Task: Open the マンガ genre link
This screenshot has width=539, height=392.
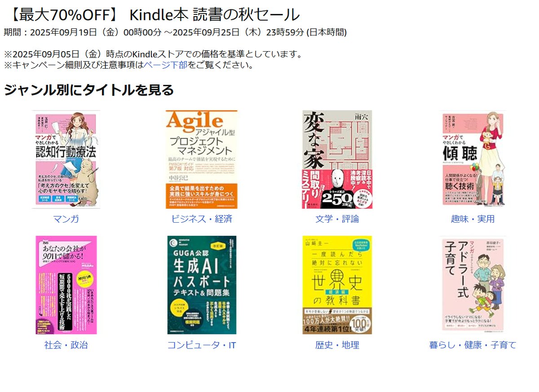Action: click(66, 219)
